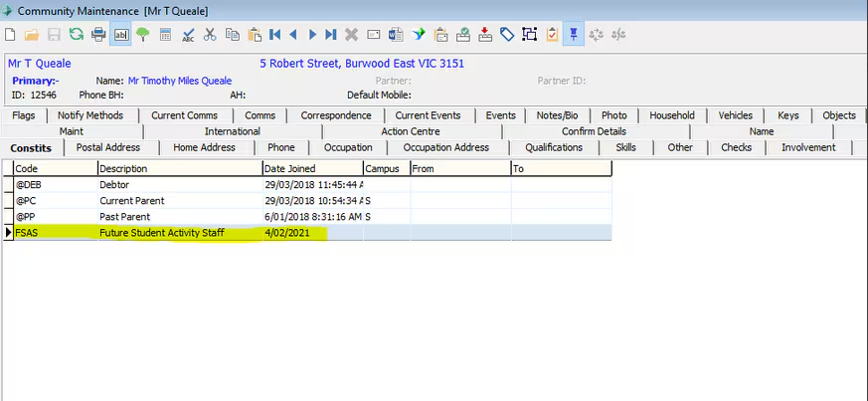Open the Phone tab

pos(281,147)
